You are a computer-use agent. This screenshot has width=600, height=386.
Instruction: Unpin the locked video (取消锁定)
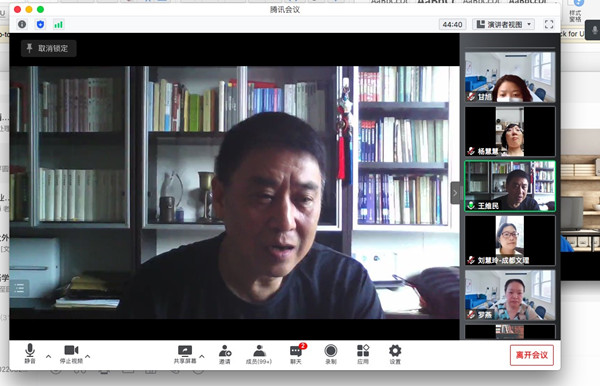pyautogui.click(x=49, y=49)
